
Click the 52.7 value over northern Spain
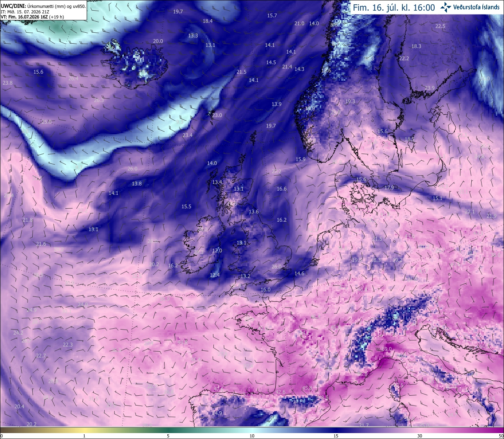248,395
